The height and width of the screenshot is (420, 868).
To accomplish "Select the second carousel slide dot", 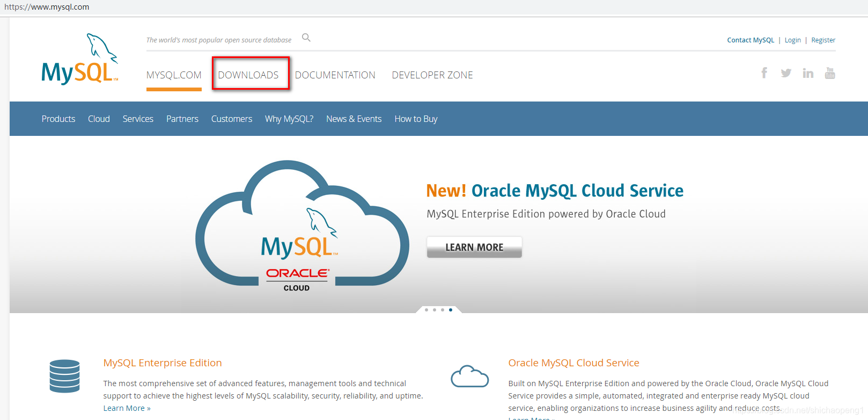I will [435, 310].
